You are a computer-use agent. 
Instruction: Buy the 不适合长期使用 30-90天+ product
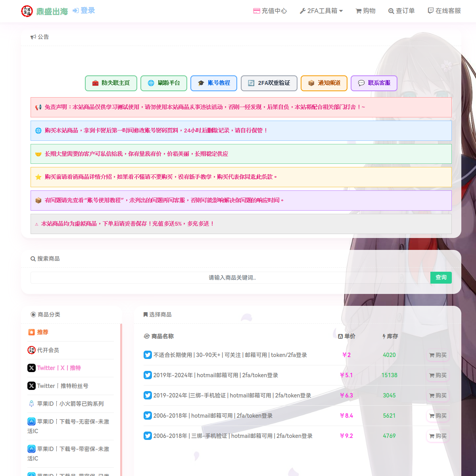click(x=438, y=355)
